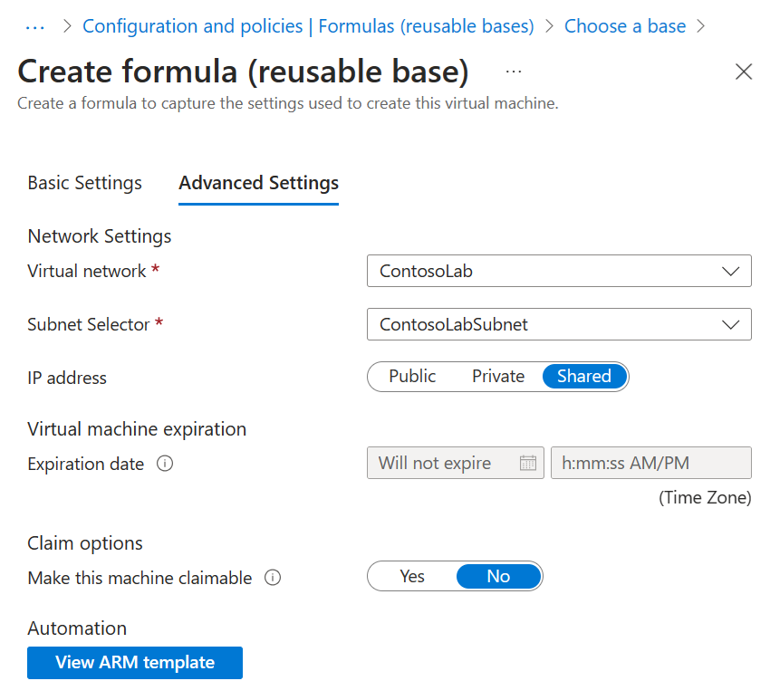Click the h:mm:ss AM/PM time field
This screenshot has height=700, width=770.
click(x=650, y=464)
